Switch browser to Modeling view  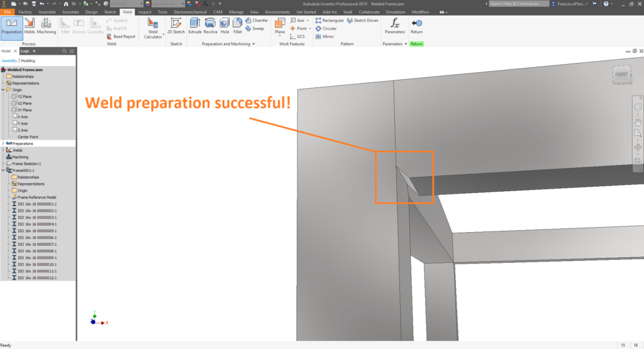click(28, 60)
